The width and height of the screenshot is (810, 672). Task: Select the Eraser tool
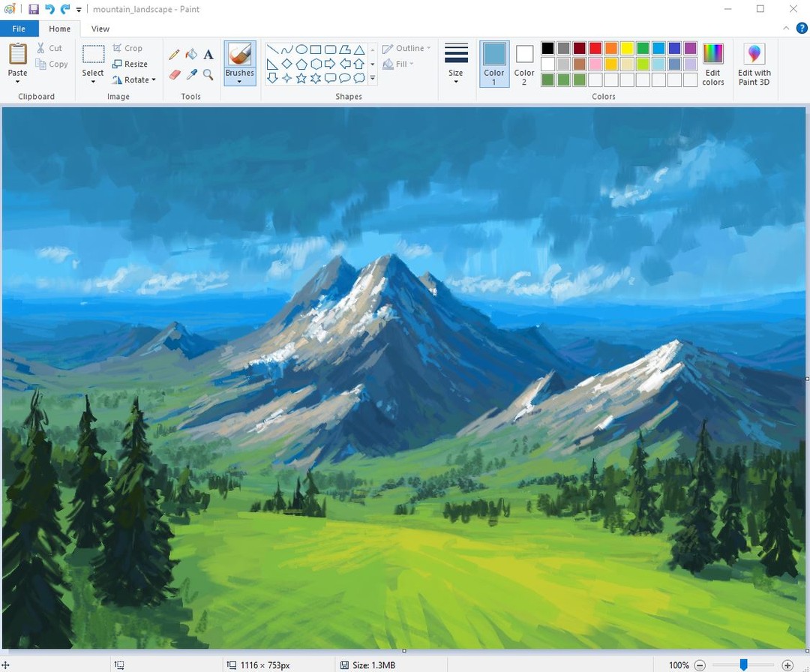[175, 75]
